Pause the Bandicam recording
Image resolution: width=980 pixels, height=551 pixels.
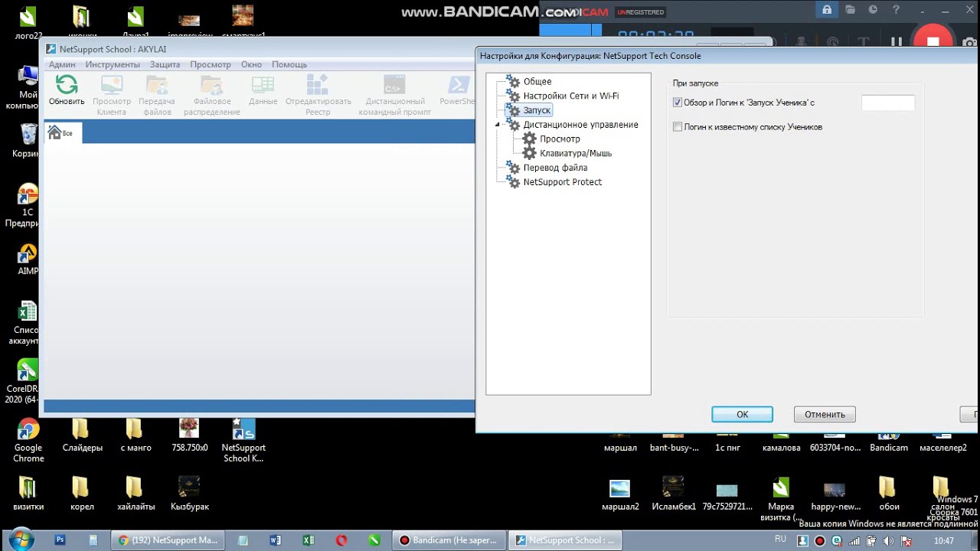click(x=896, y=43)
